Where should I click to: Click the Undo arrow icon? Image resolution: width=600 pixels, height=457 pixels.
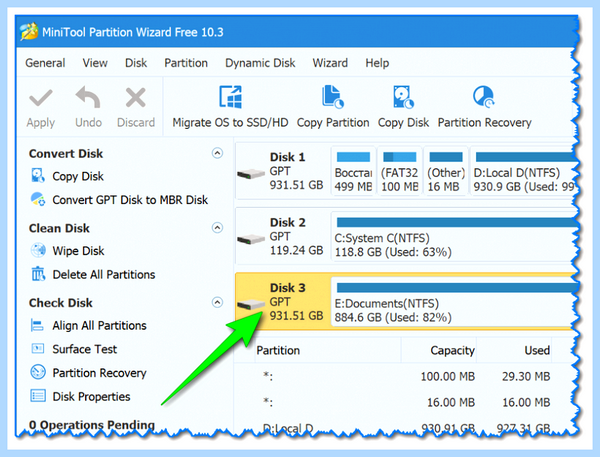pos(88,97)
